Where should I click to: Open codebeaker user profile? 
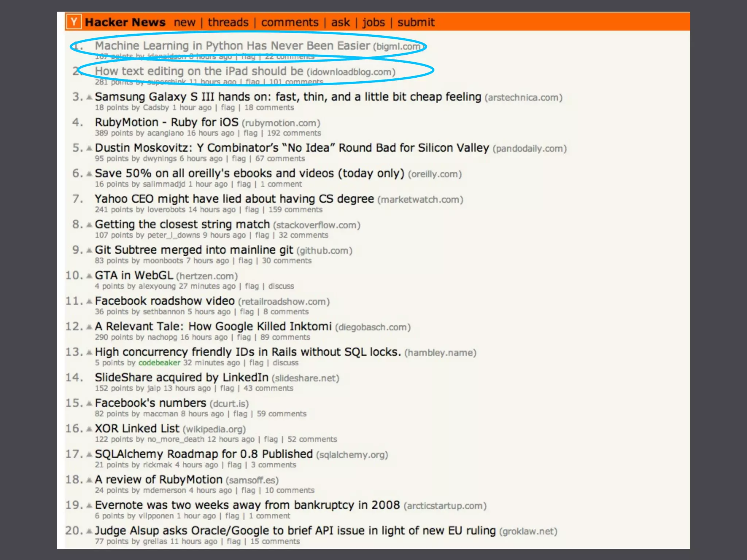point(159,363)
